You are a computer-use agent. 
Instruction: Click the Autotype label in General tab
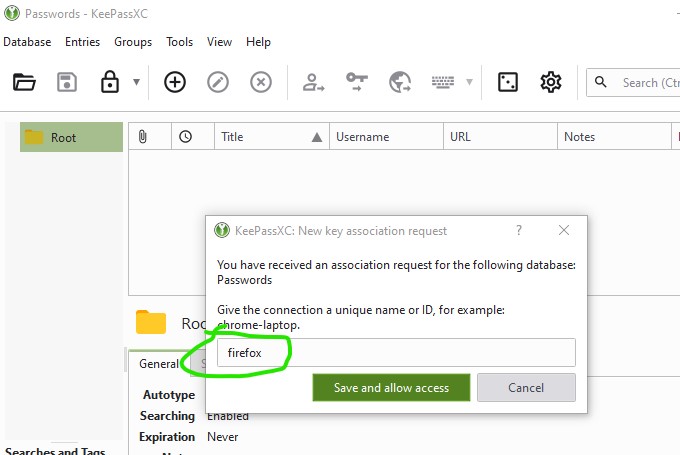coord(169,395)
